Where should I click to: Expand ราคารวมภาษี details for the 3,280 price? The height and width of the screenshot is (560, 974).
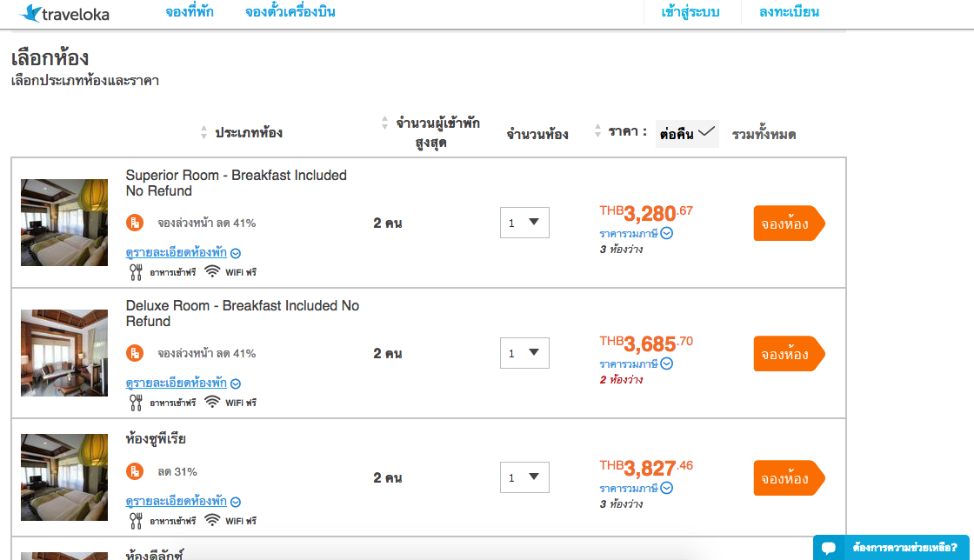tap(636, 233)
